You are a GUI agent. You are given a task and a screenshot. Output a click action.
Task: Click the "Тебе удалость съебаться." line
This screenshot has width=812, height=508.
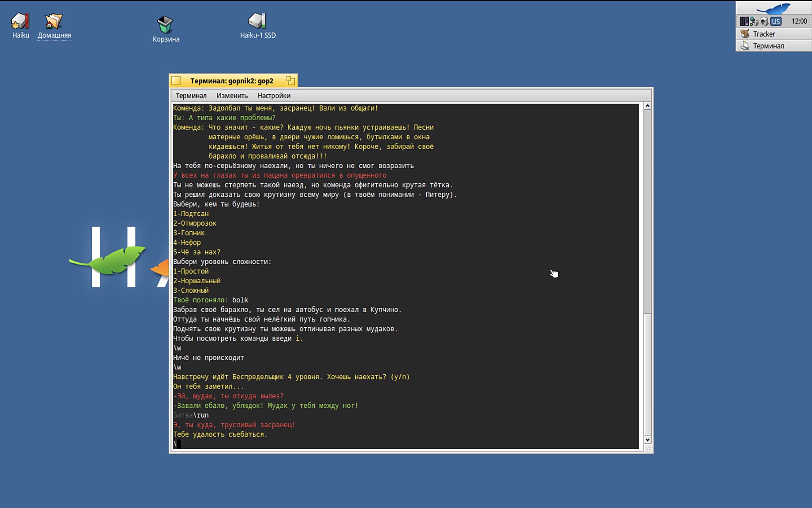220,434
